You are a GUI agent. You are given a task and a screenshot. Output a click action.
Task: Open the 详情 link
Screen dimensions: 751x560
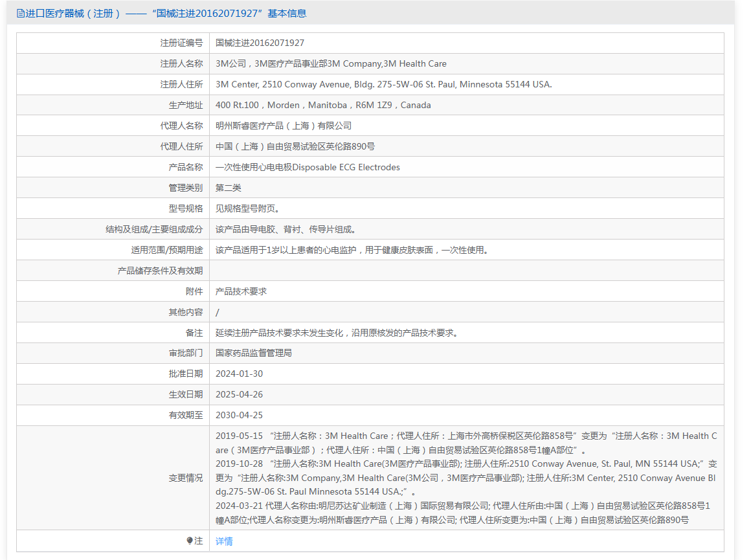click(x=224, y=541)
